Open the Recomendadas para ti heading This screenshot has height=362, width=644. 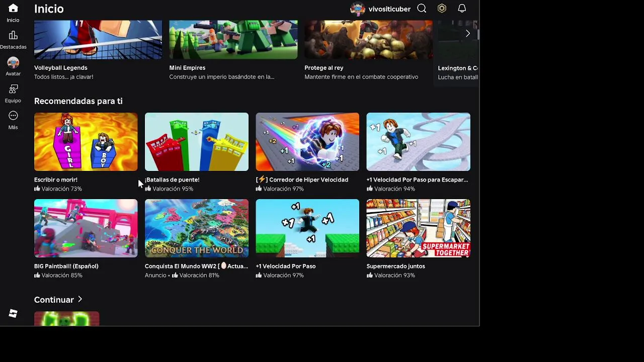point(78,101)
